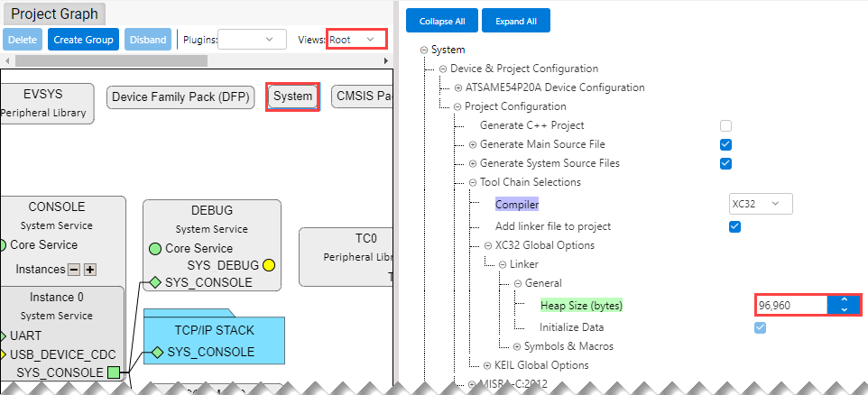Select the Project Graph tab
Image resolution: width=868 pixels, height=395 pixels.
pyautogui.click(x=55, y=14)
